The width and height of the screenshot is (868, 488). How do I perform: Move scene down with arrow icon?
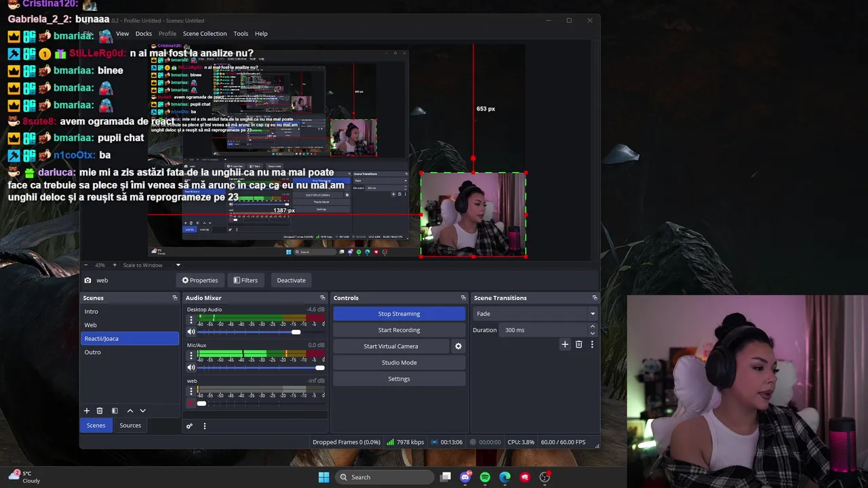pyautogui.click(x=142, y=411)
